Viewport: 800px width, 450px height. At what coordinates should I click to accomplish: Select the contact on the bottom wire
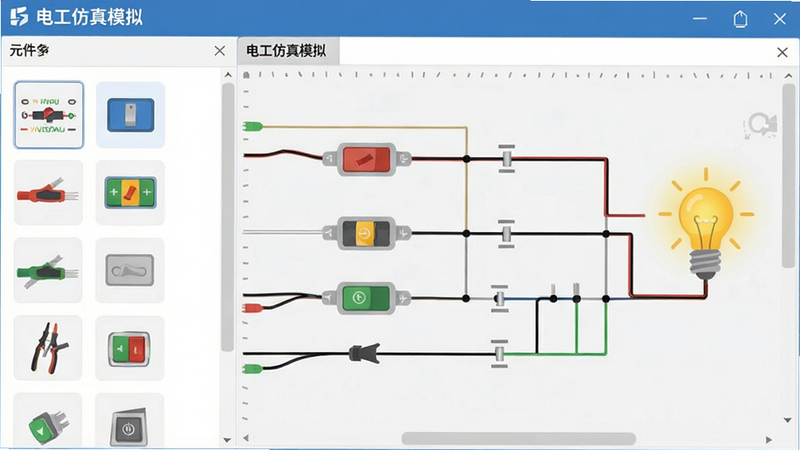(499, 353)
